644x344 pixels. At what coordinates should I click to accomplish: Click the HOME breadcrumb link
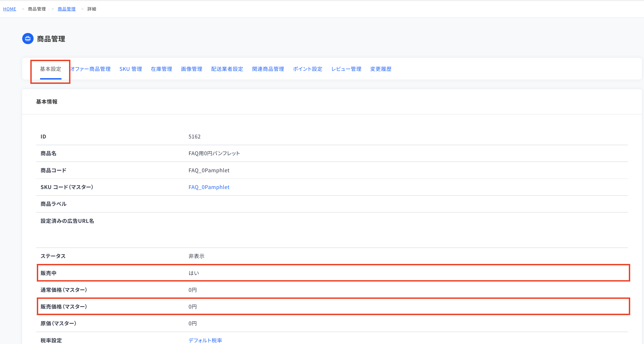pos(10,9)
